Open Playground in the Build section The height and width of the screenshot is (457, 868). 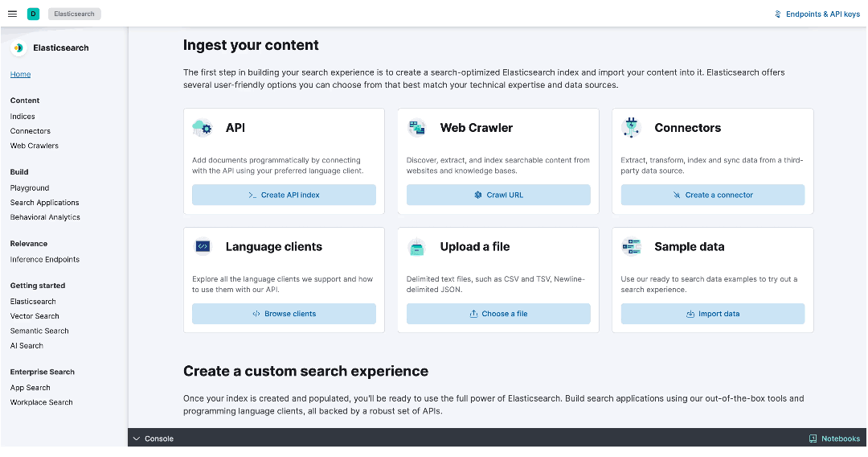(30, 187)
